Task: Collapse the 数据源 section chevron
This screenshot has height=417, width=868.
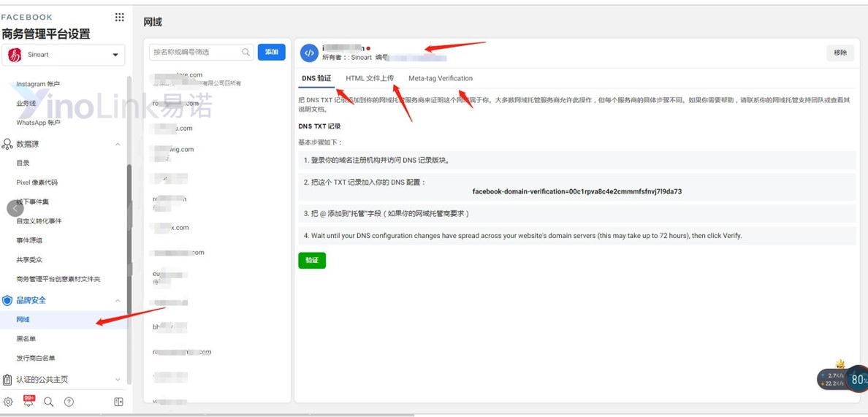Action: (118, 145)
